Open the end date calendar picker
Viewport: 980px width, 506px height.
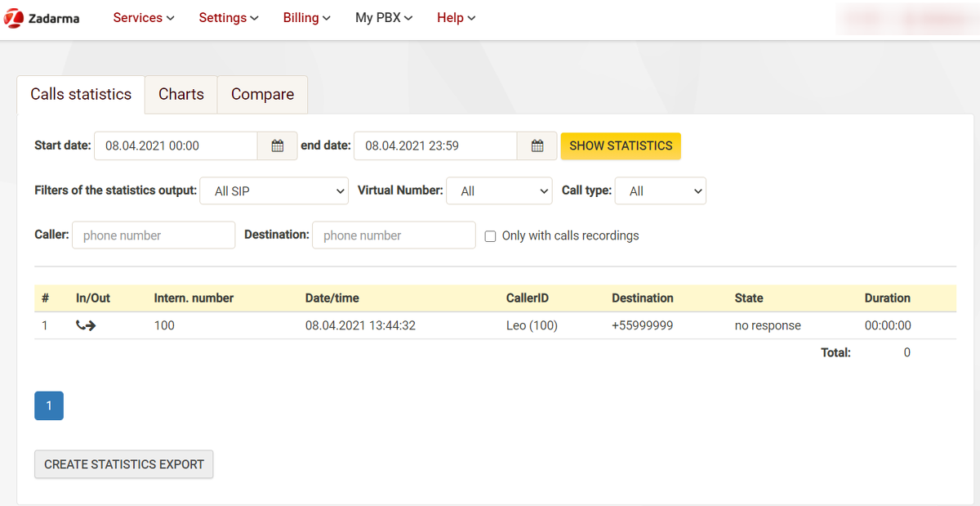(x=537, y=146)
